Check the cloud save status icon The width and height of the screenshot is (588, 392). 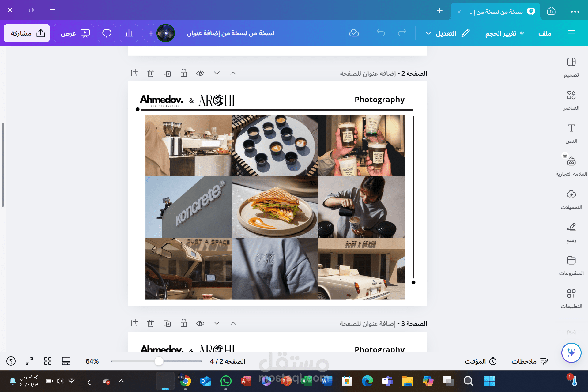(354, 33)
